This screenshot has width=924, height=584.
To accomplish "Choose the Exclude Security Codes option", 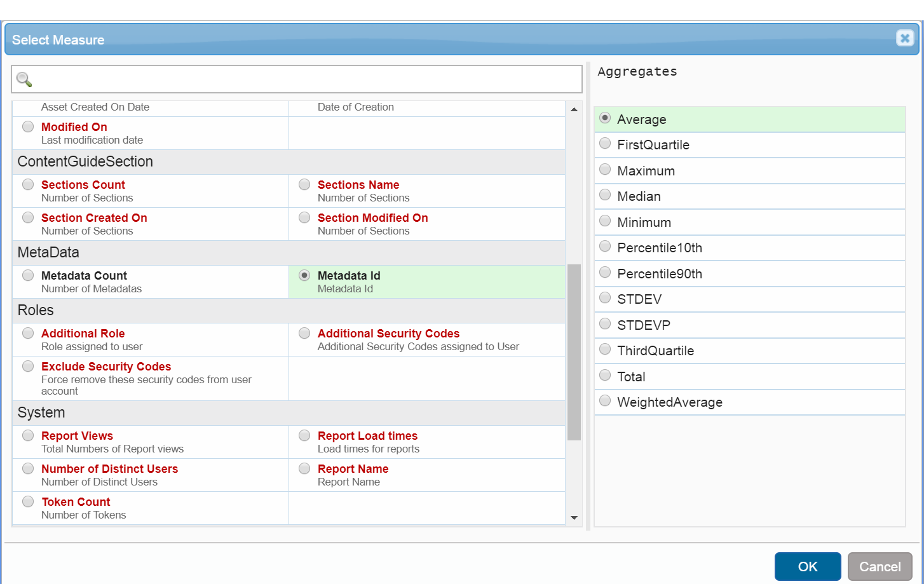I will [28, 366].
